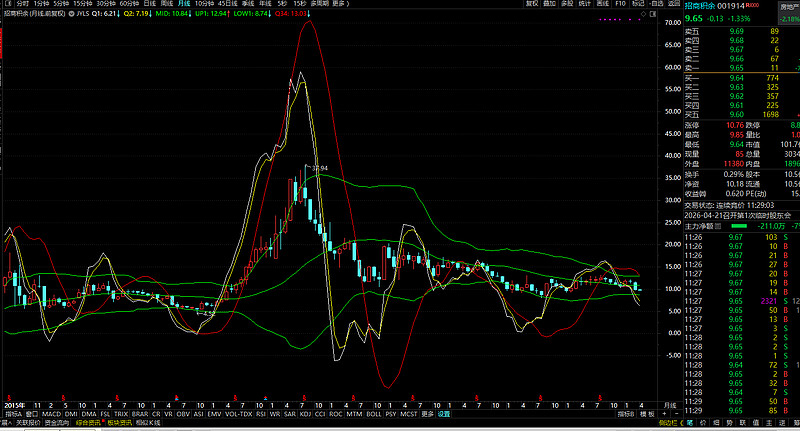Click the 房地产 sector label

point(789,5)
